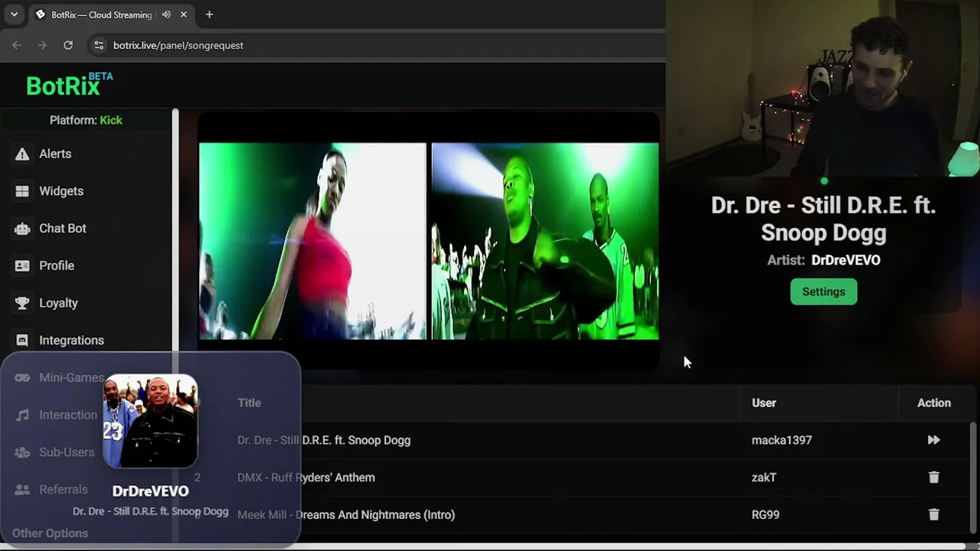The image size is (980, 551).
Task: Select the Dr. Dre title in the queue table
Action: coord(324,440)
